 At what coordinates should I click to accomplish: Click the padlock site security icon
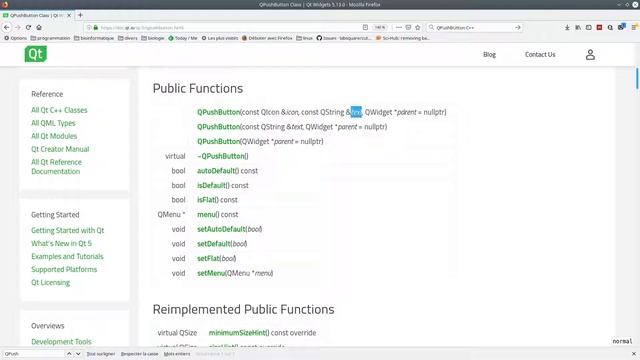(96, 27)
